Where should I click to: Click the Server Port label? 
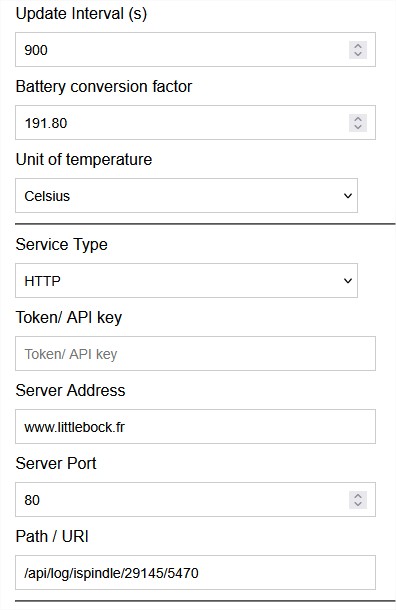coord(56,463)
